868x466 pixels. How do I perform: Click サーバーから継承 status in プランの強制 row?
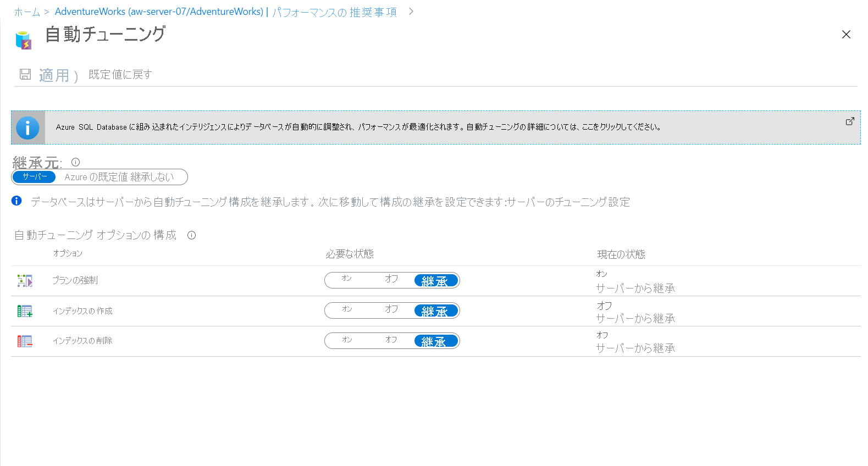click(635, 288)
